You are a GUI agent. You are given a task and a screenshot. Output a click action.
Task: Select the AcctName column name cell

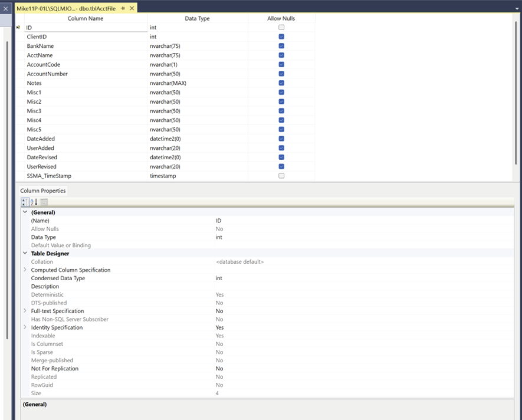[x=86, y=55]
